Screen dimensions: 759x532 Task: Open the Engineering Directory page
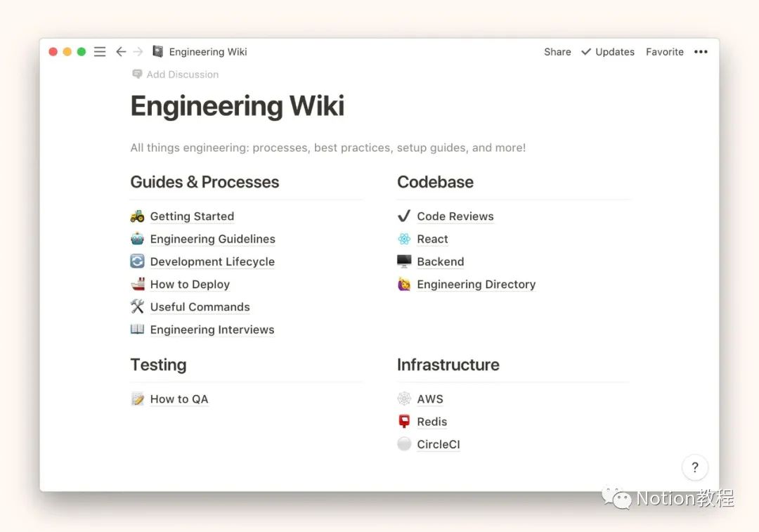(x=476, y=284)
